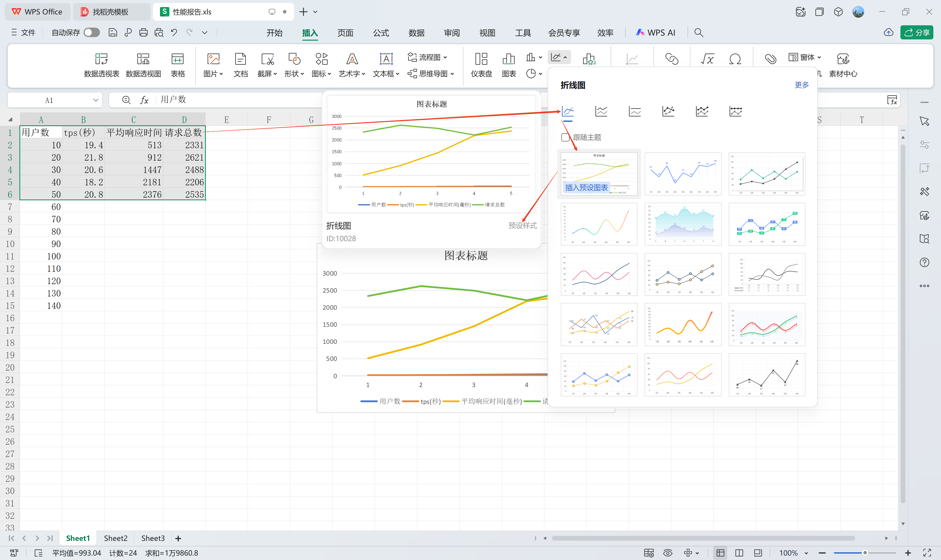Image resolution: width=941 pixels, height=560 pixels.
Task: Click the 更多 link in chart panel
Action: pyautogui.click(x=801, y=85)
